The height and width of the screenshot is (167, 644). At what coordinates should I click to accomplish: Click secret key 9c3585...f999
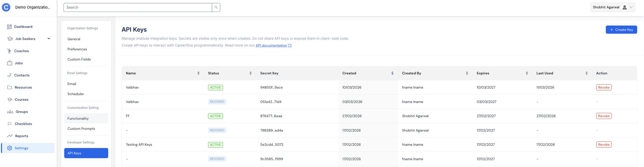pos(272,159)
